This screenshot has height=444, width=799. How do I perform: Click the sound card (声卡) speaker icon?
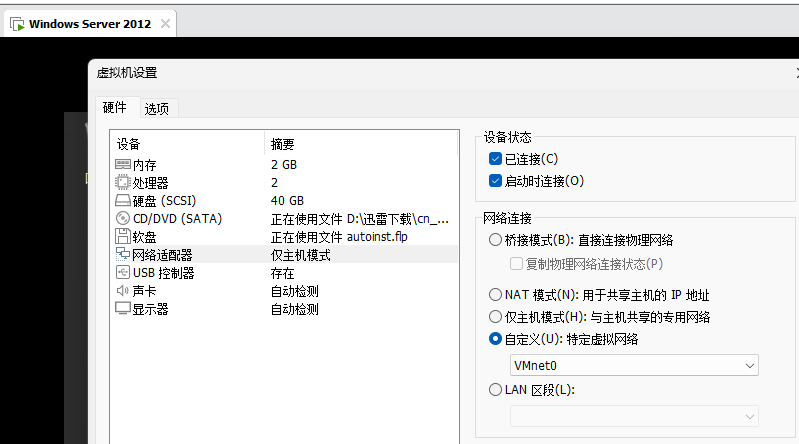[x=123, y=291]
